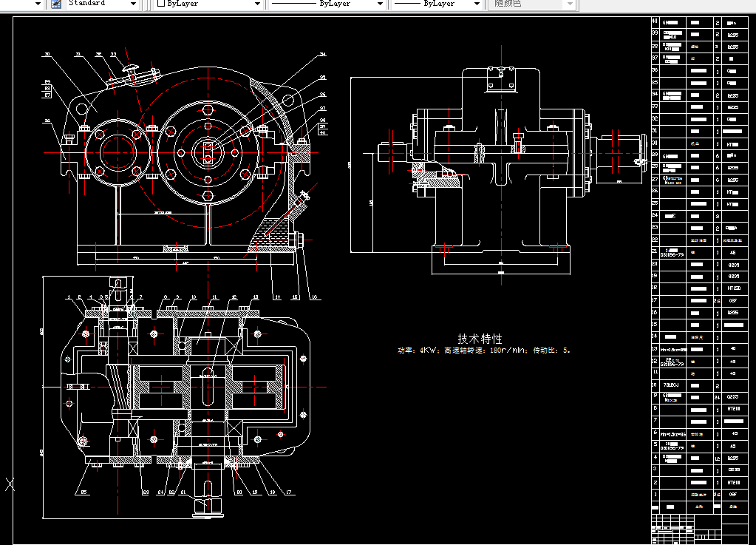
Task: Select HT150 material cell in parts list
Action: pyautogui.click(x=734, y=288)
